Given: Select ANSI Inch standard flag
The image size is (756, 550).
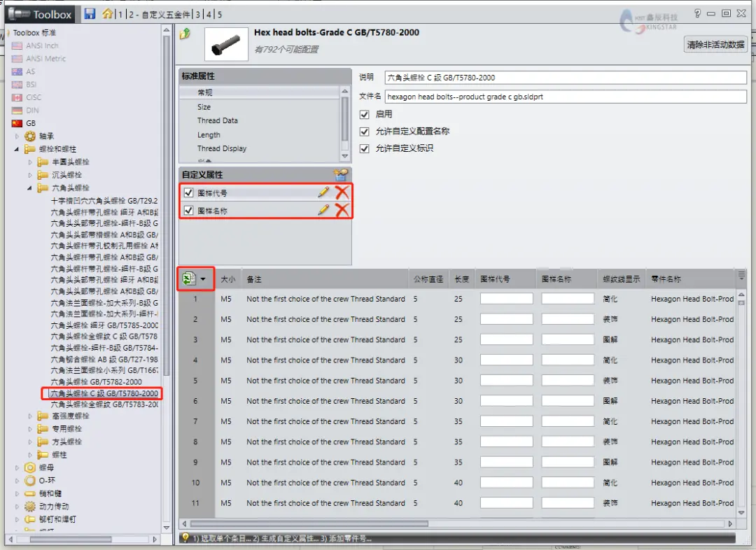Looking at the screenshot, I should (x=17, y=45).
